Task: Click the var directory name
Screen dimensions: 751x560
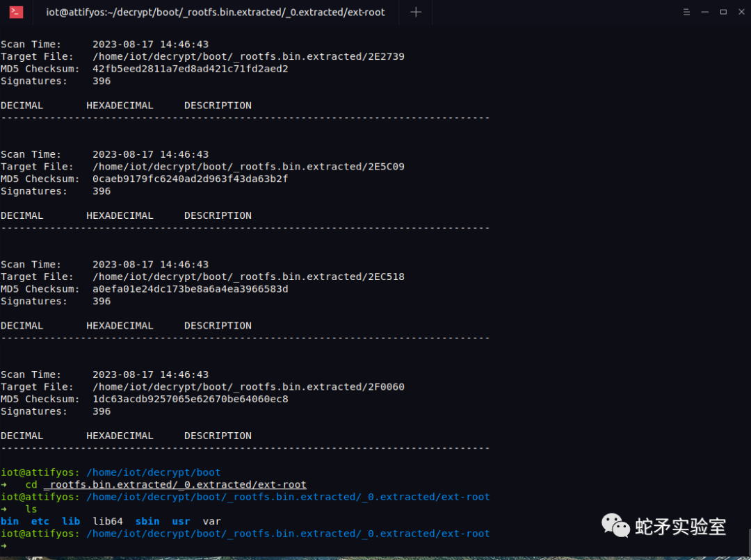Action: [211, 521]
